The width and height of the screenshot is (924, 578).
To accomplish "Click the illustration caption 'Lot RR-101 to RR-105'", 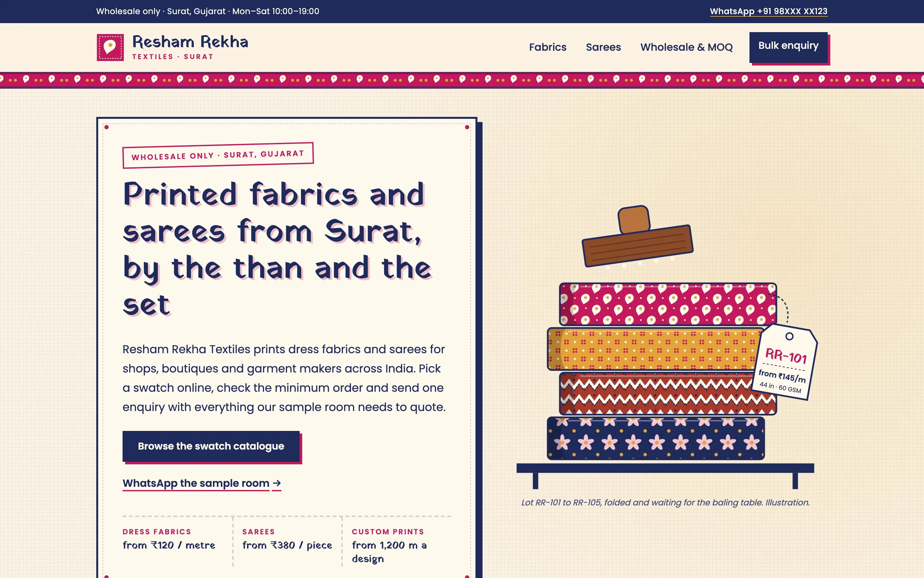I will [665, 502].
